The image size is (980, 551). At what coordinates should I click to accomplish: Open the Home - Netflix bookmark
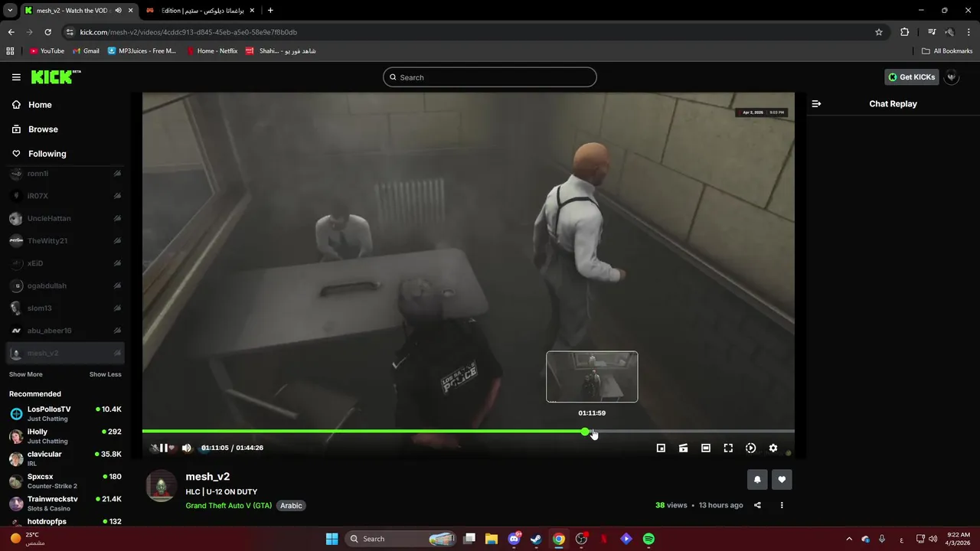pos(212,51)
